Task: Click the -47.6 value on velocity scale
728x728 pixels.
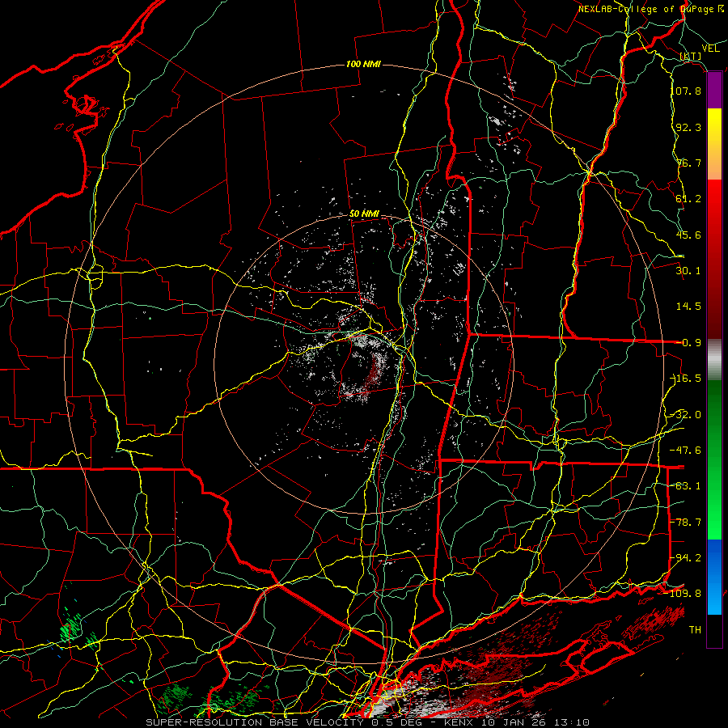Action: [686, 451]
